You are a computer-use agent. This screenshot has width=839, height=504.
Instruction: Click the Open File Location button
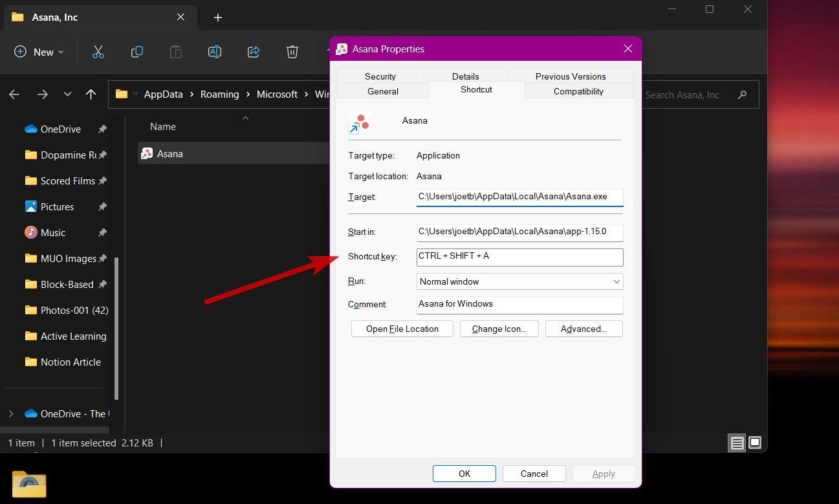coord(402,329)
